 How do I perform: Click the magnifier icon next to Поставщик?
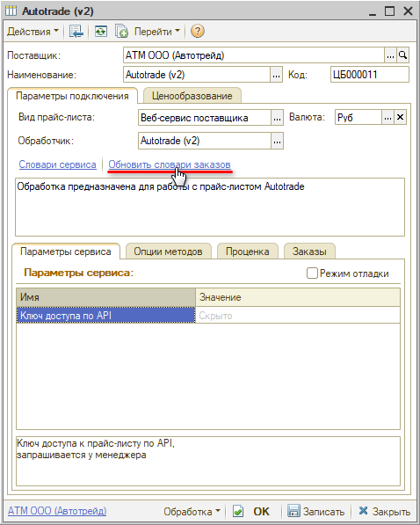pyautogui.click(x=403, y=55)
